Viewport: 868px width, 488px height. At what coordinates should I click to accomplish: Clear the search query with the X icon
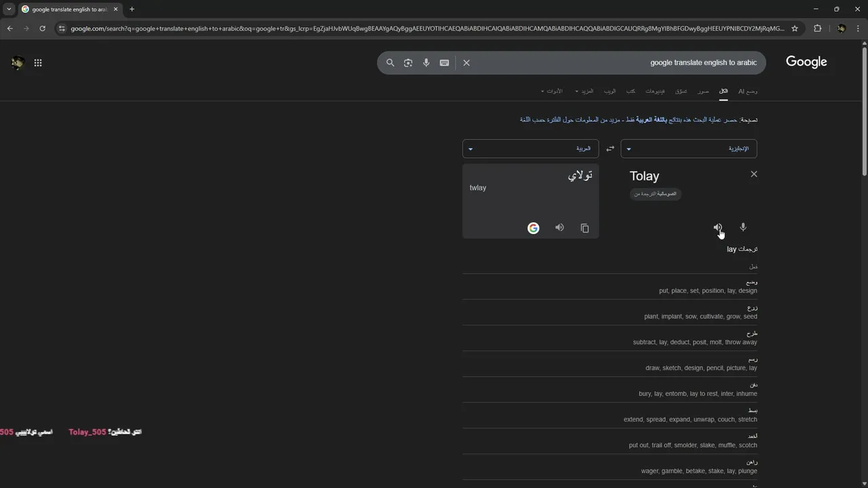point(467,62)
